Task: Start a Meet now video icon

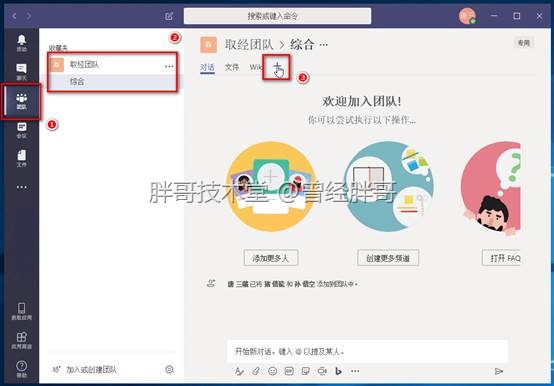Action: 322,371
